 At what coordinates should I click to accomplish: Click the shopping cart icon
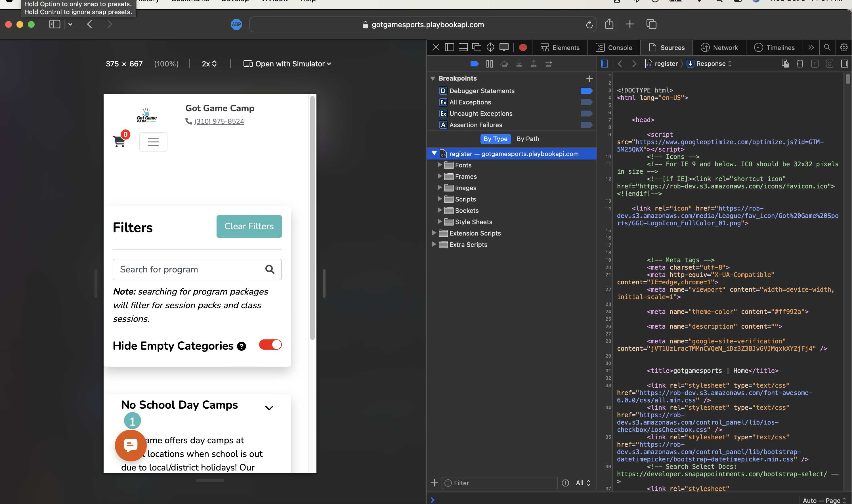click(119, 141)
